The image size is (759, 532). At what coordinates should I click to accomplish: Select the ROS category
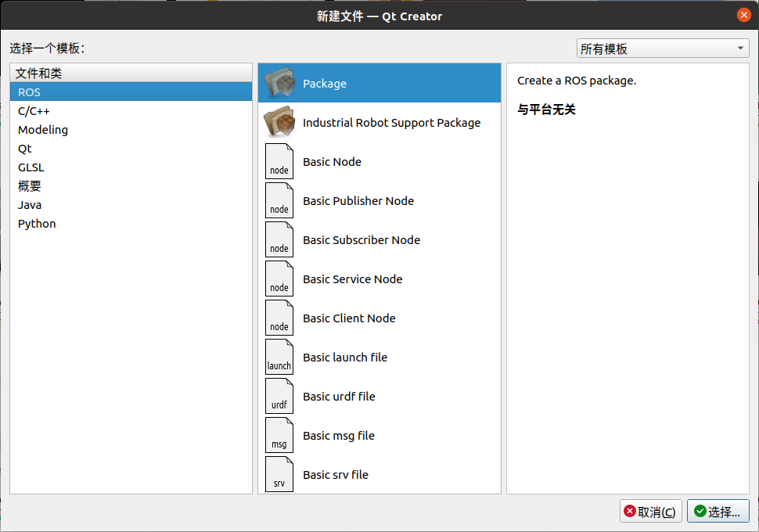(x=131, y=92)
